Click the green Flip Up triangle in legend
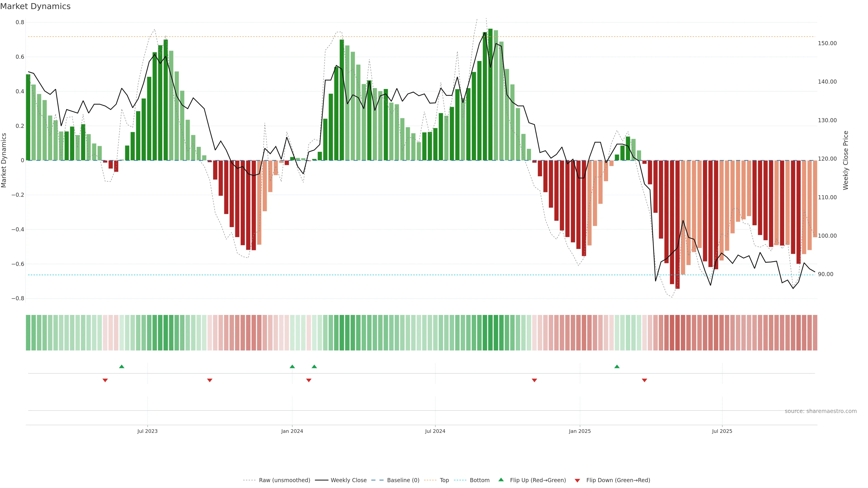868x488 pixels. [x=501, y=480]
